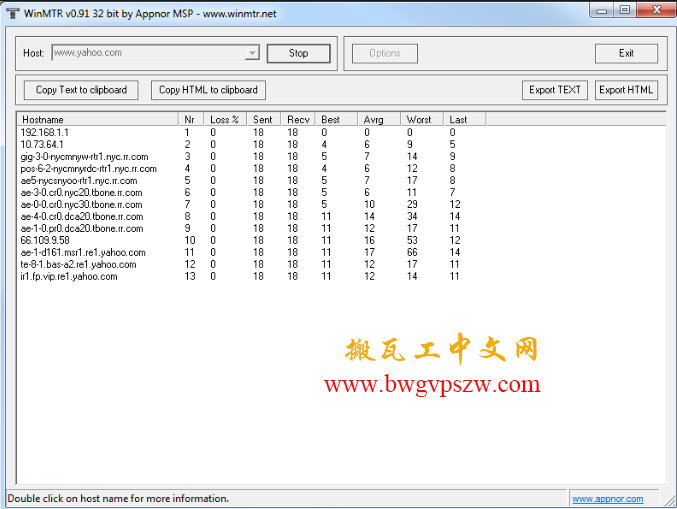Viewport: 677px width, 509px height.
Task: Click Worst value 53 for 66.109.9.58
Action: point(412,240)
